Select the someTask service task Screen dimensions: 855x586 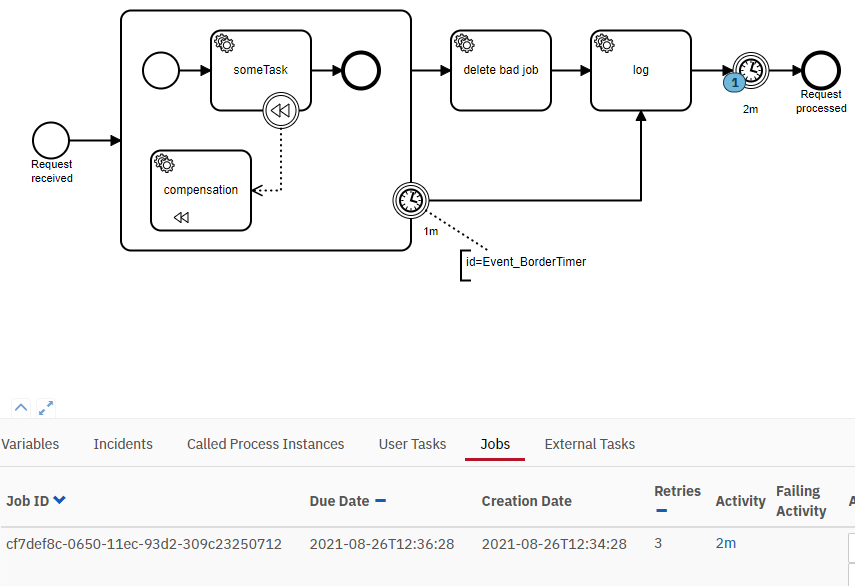coord(260,70)
